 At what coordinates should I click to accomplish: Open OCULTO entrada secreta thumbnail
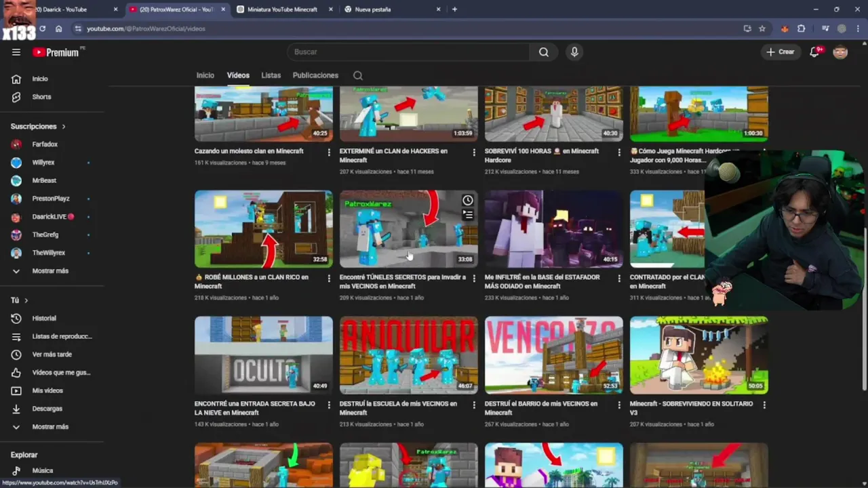[x=264, y=355]
